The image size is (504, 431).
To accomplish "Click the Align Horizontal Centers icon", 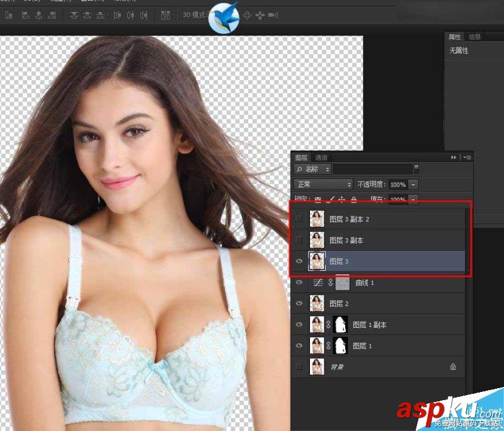I will tap(39, 14).
